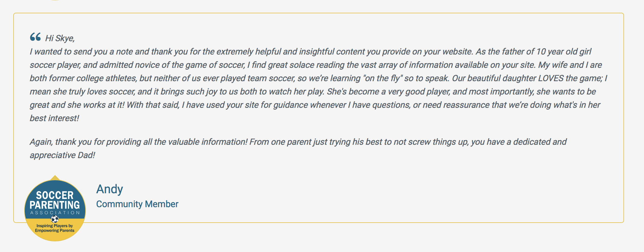This screenshot has height=252, width=644.
Task: Click the Soccer Parenting Association logo badge
Action: (55, 211)
